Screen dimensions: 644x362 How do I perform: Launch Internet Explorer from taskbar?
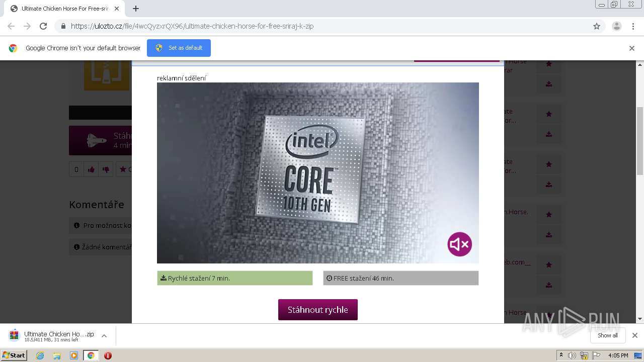pos(40,355)
